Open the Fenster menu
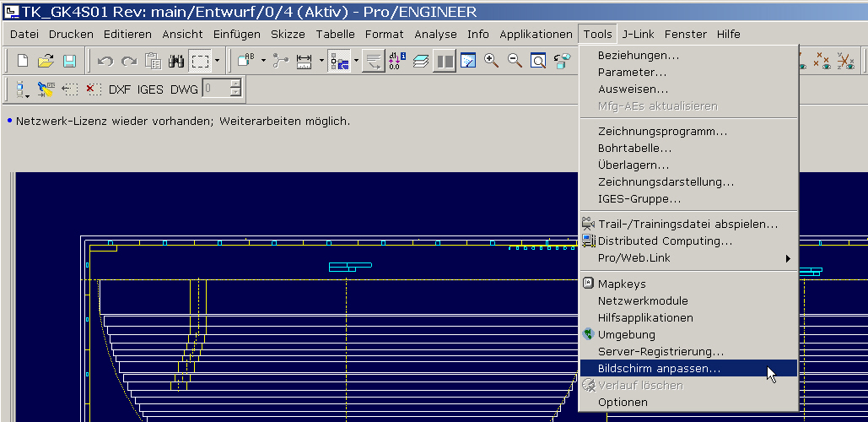This screenshot has height=422, width=868. coord(686,35)
